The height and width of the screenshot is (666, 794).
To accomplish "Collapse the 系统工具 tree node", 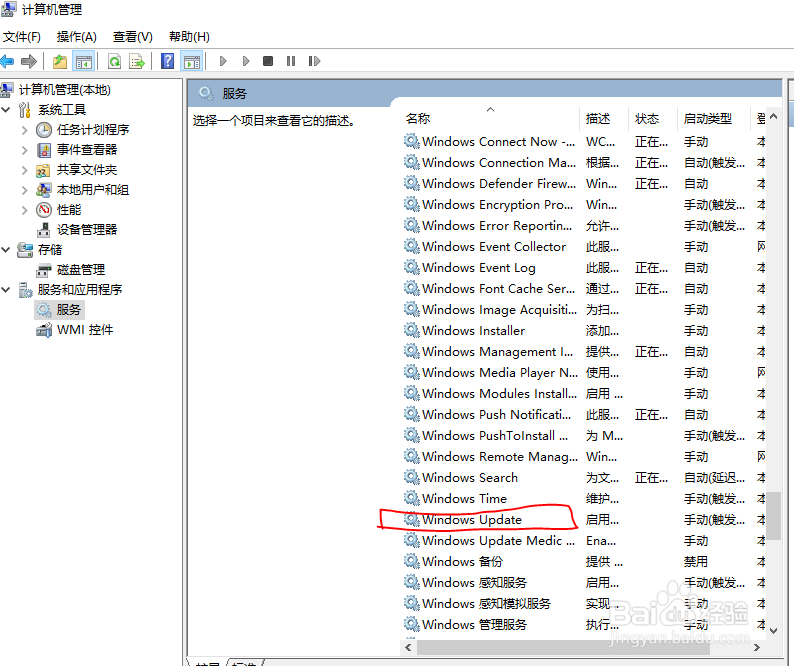I will (6, 109).
